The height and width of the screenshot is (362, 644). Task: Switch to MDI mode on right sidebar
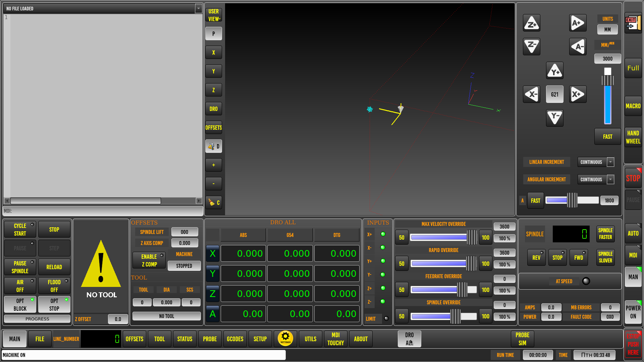pyautogui.click(x=633, y=255)
